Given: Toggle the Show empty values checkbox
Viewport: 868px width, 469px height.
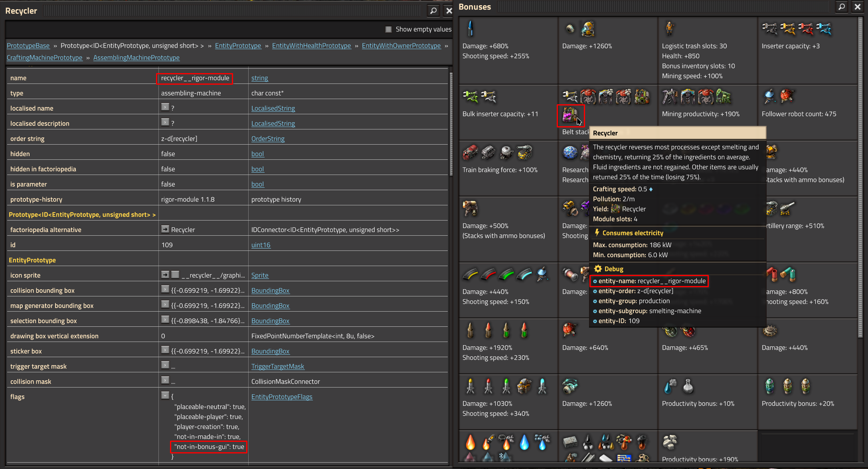Looking at the screenshot, I should [388, 29].
